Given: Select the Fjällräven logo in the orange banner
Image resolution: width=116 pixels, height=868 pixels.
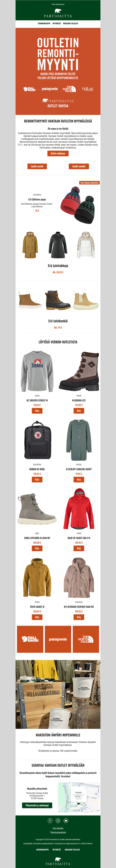Looking at the screenshot, I should [x=30, y=89].
